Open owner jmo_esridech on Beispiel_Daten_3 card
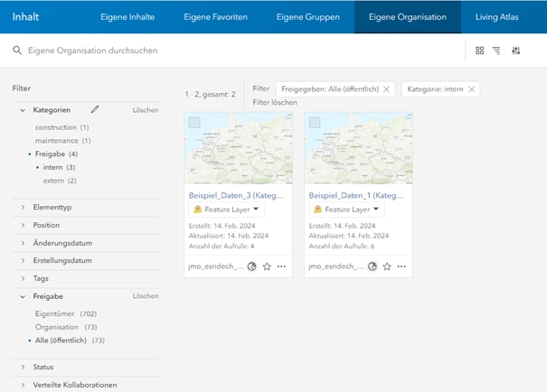Viewport: 547px width, 392px height. pyautogui.click(x=216, y=266)
